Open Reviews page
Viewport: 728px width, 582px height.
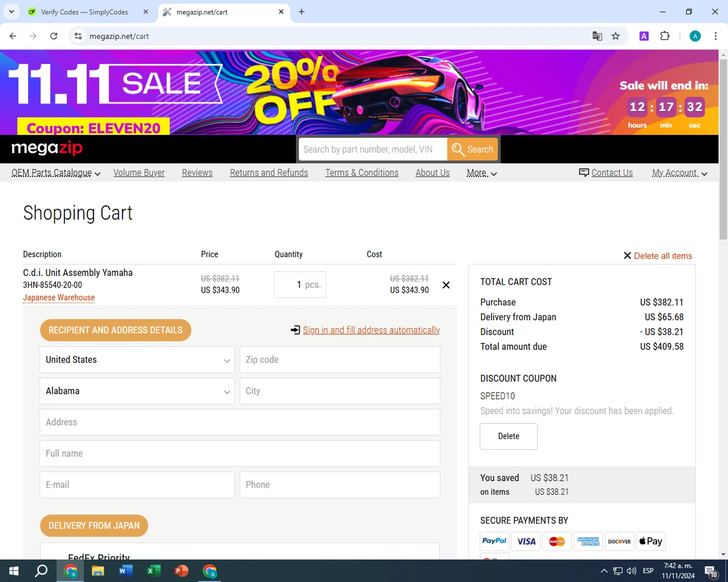(x=197, y=173)
